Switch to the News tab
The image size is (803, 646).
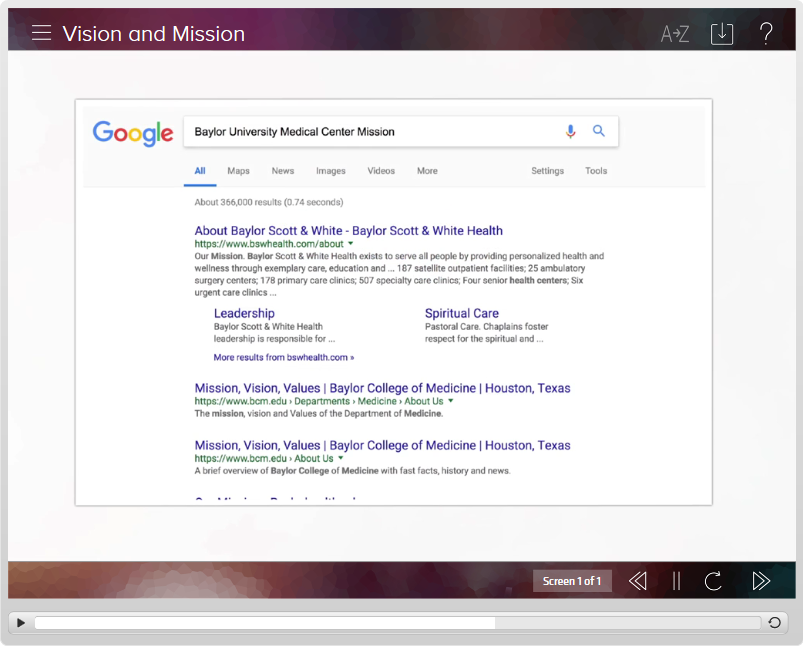[x=283, y=171]
